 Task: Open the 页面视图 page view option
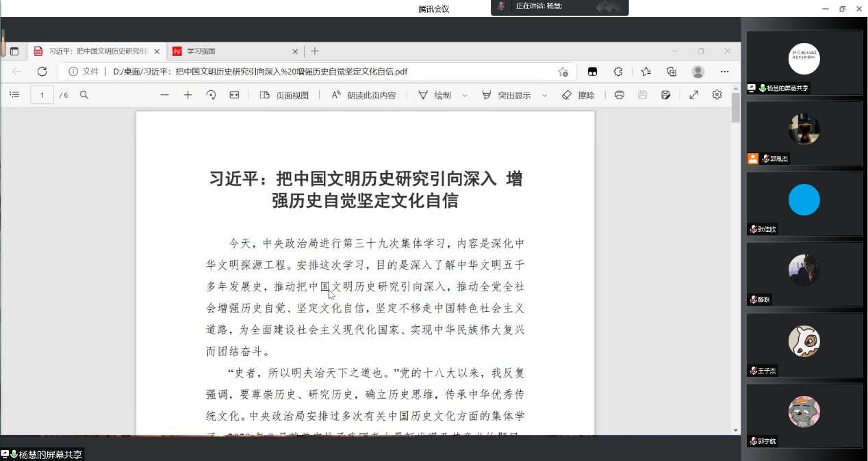[x=285, y=95]
